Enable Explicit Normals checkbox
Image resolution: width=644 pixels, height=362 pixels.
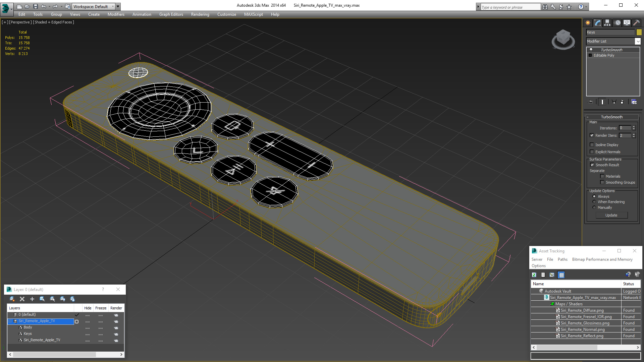[592, 152]
